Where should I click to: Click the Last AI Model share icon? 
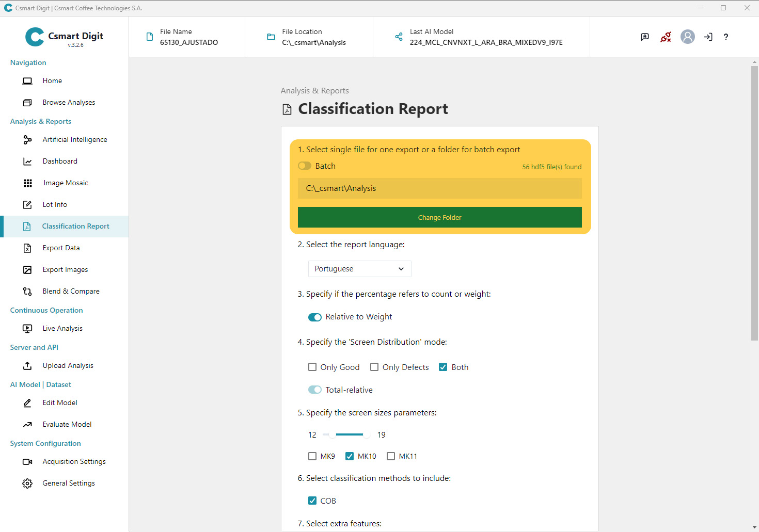point(399,37)
